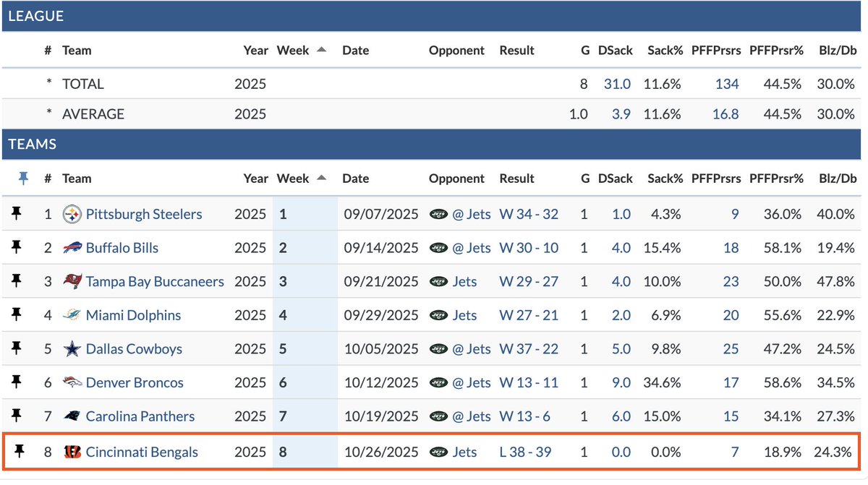The width and height of the screenshot is (868, 485).
Task: Click the Cincinnati Bengals logo
Action: pos(72,452)
